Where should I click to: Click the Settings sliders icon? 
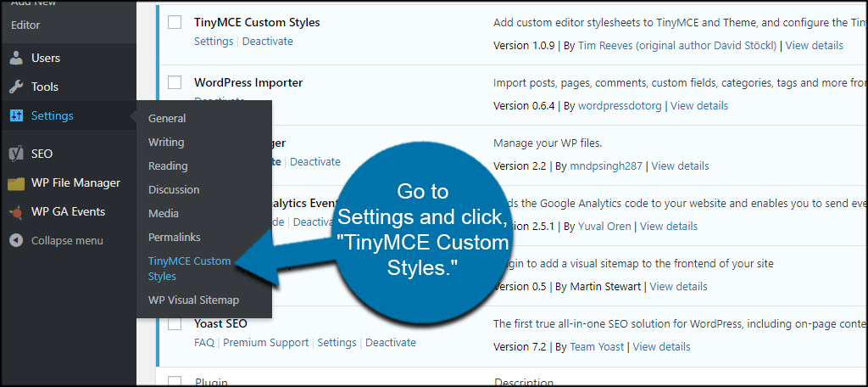tap(17, 116)
